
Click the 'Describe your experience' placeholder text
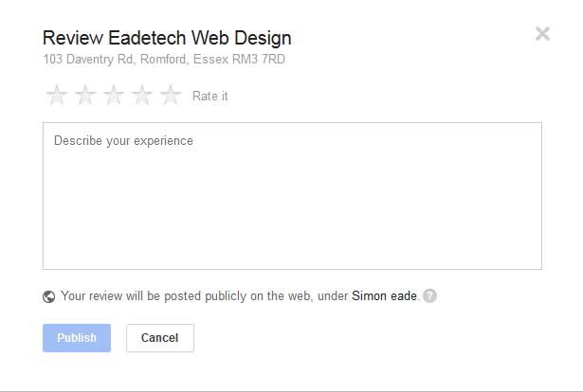(x=123, y=141)
